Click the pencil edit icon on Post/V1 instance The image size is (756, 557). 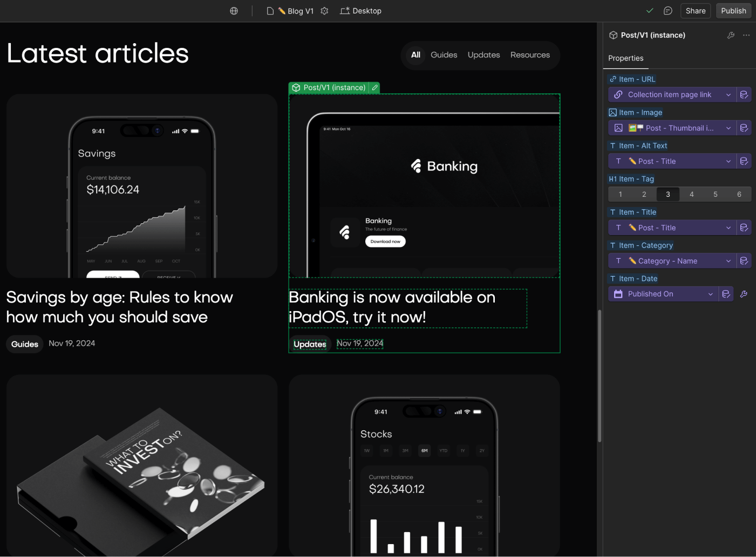pos(375,87)
